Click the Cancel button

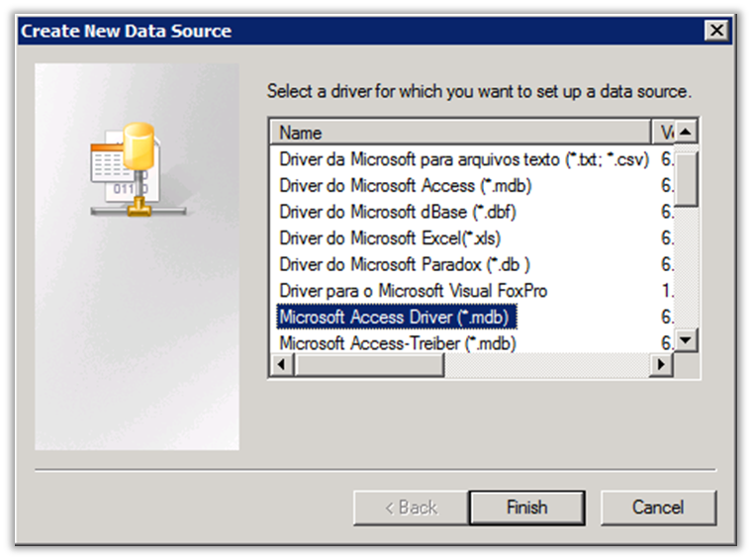pyautogui.click(x=658, y=508)
